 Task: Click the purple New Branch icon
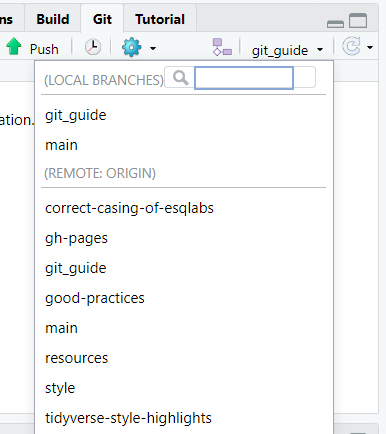(222, 47)
